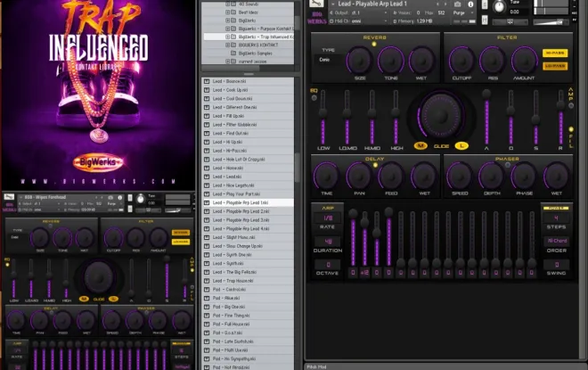Expand the current session folder
The width and height of the screenshot is (588, 370).
tap(227, 62)
